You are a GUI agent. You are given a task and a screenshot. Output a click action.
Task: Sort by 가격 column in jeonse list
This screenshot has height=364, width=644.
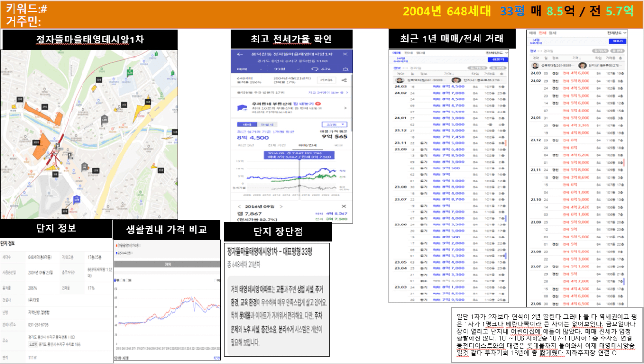(576, 58)
